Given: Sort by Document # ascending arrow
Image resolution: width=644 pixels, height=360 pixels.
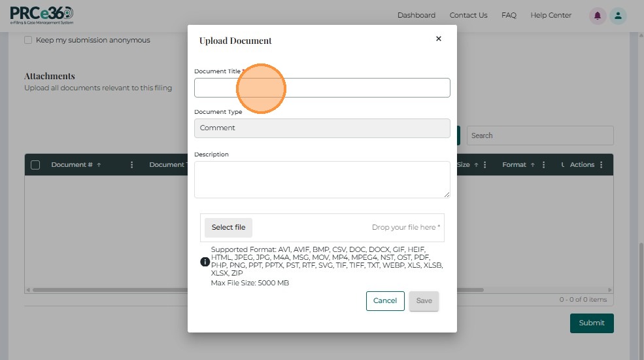Looking at the screenshot, I should point(99,165).
